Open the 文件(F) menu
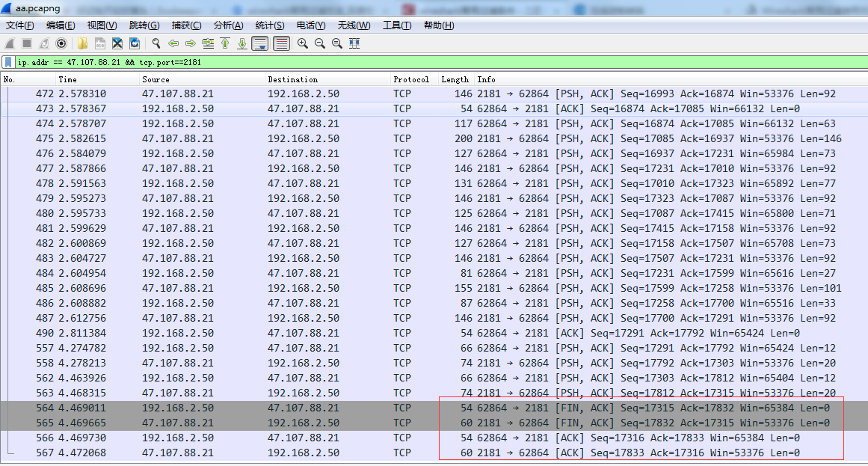 (x=20, y=25)
